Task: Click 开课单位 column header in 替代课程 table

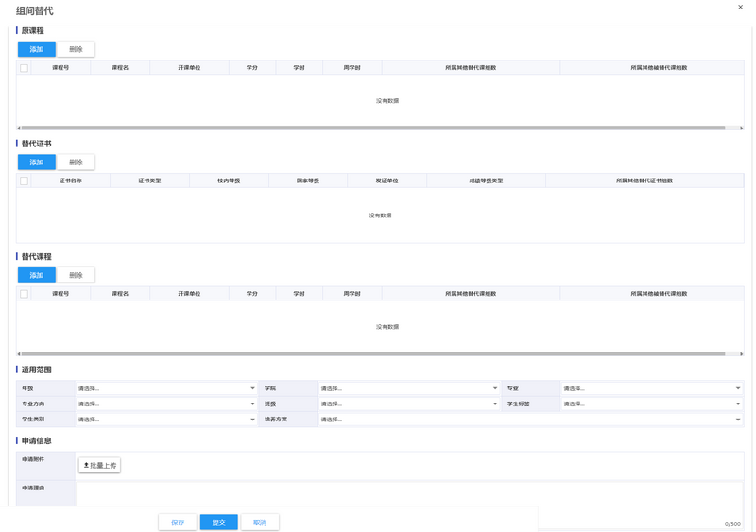Action: pyautogui.click(x=190, y=294)
